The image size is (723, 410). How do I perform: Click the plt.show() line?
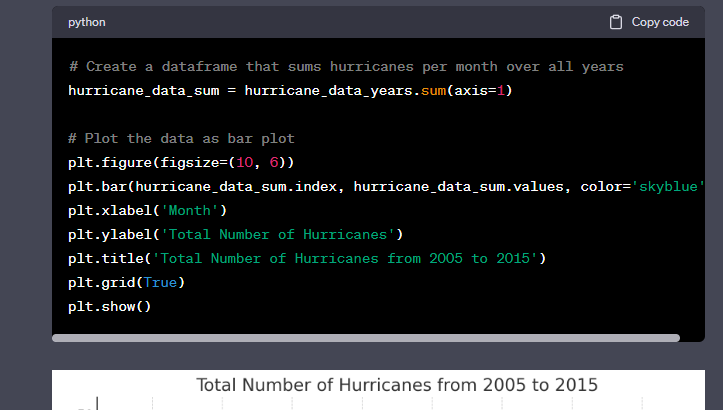click(x=110, y=306)
